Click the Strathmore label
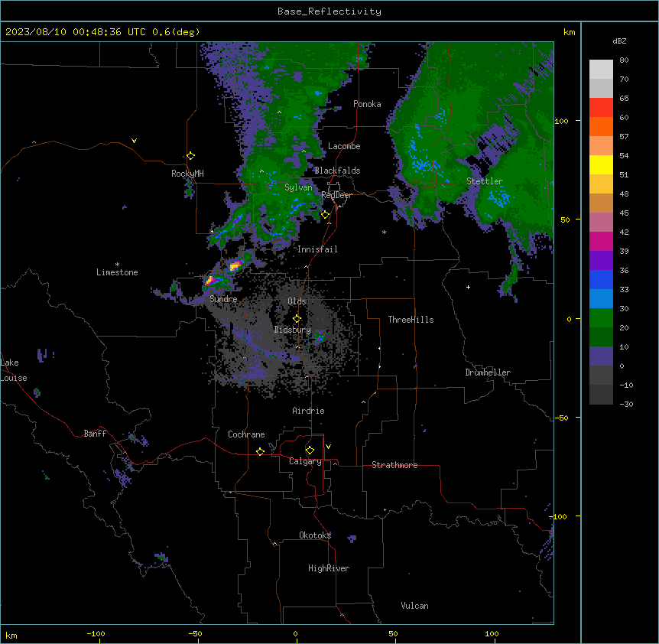659x644 pixels. click(x=394, y=465)
